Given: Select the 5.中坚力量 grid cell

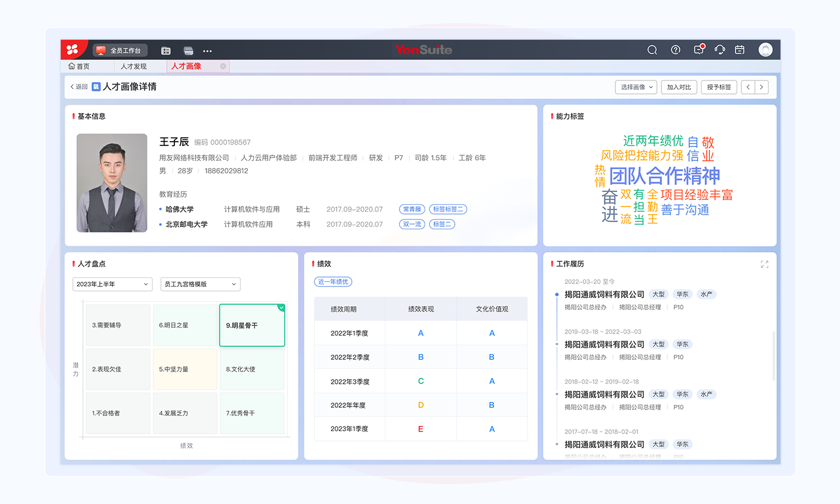Looking at the screenshot, I should (x=185, y=369).
